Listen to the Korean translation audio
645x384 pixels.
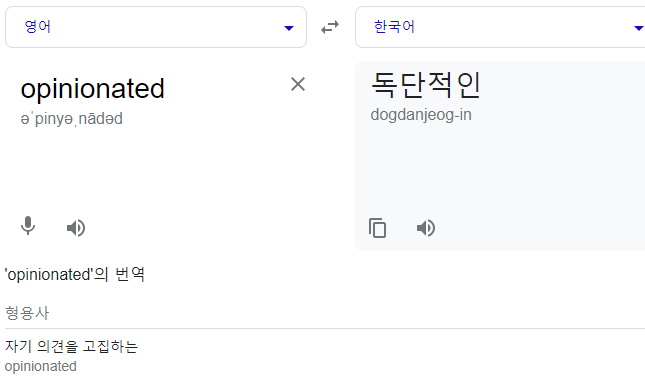click(426, 228)
